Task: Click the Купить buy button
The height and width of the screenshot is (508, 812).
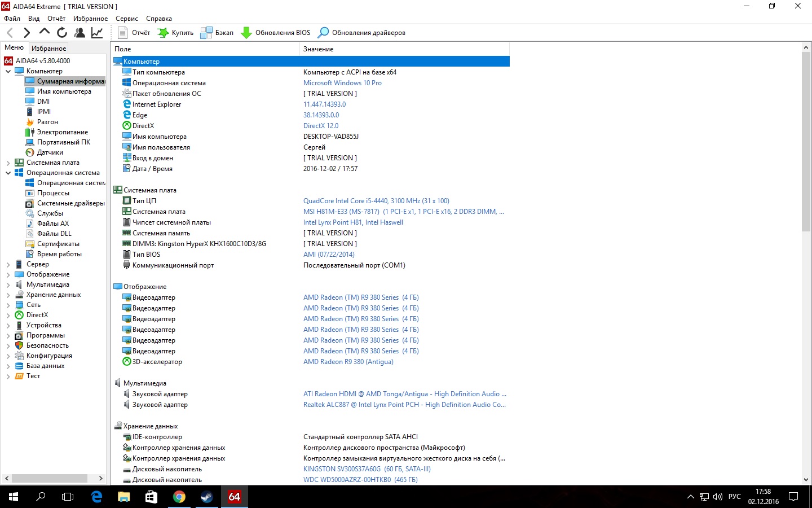Action: click(175, 33)
